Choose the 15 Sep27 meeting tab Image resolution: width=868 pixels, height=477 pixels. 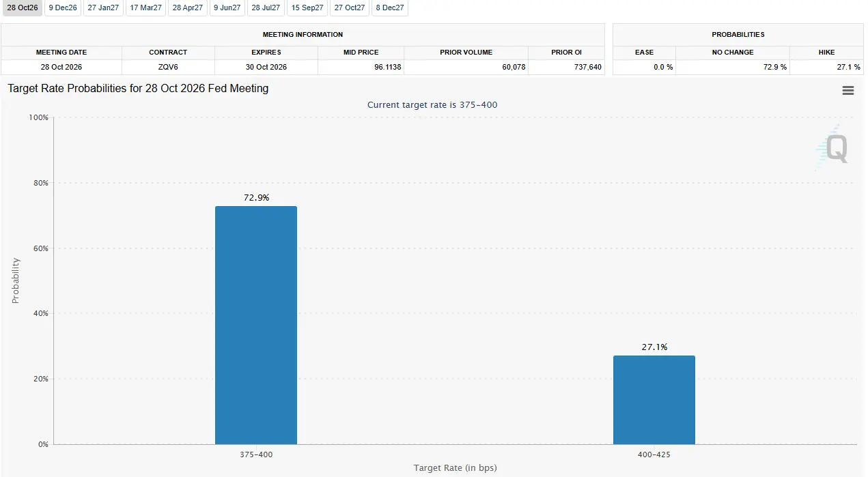tap(307, 8)
